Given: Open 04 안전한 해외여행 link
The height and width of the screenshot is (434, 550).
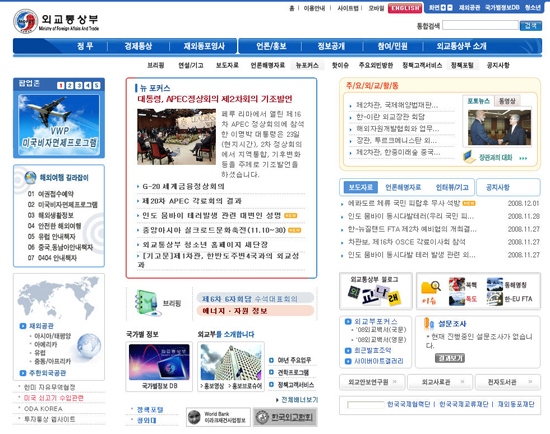Looking at the screenshot, I should click(x=54, y=226).
